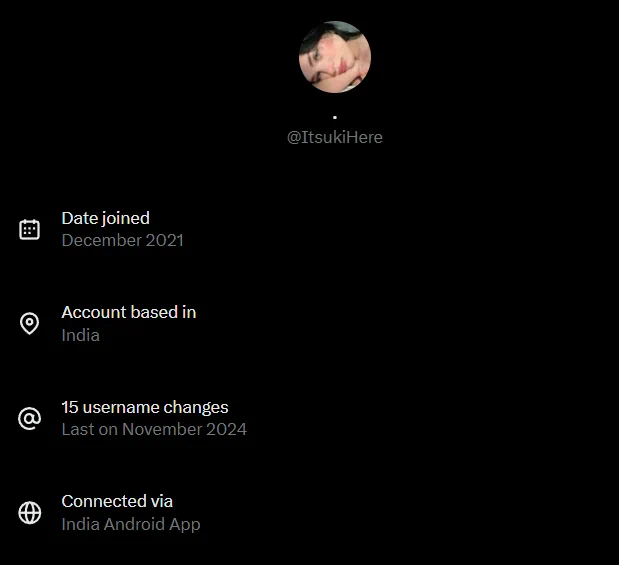This screenshot has height=565, width=619.
Task: Click the word Android in the connection info
Action: click(x=134, y=524)
